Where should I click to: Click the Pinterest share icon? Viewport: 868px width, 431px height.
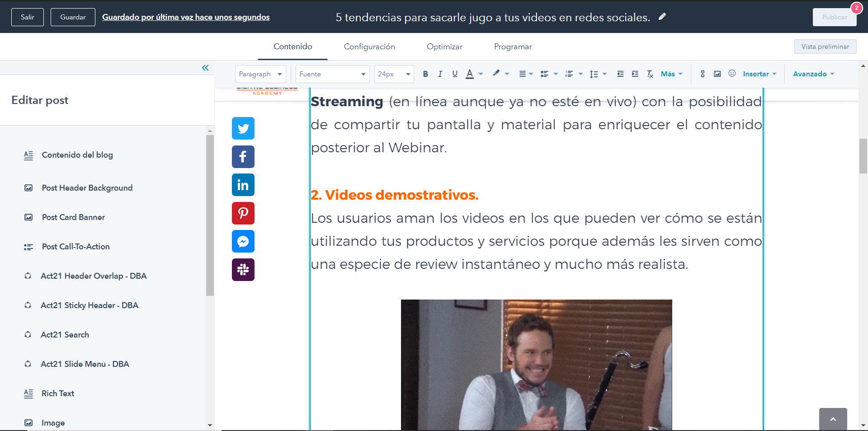[x=243, y=213]
